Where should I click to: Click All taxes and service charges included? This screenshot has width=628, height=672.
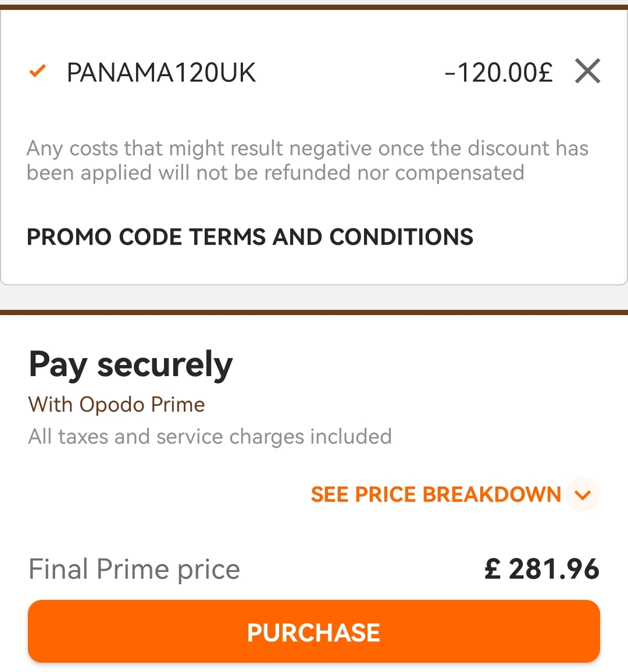pos(210,437)
